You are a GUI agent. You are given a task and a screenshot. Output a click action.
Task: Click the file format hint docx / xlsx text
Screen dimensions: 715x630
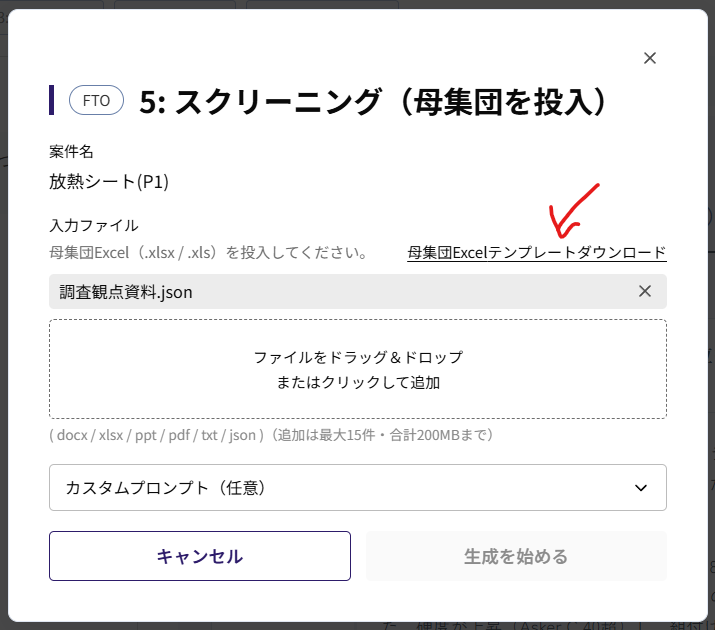click(271, 435)
